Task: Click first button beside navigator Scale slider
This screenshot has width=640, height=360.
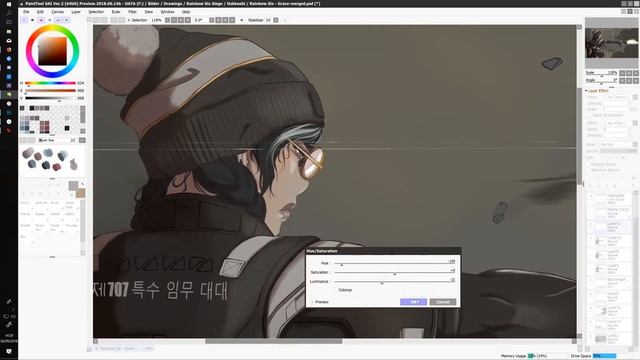Action: [622, 73]
